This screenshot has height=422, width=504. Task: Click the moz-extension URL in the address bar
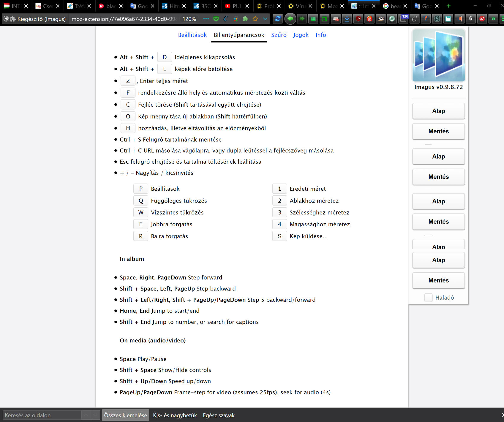coord(124,19)
